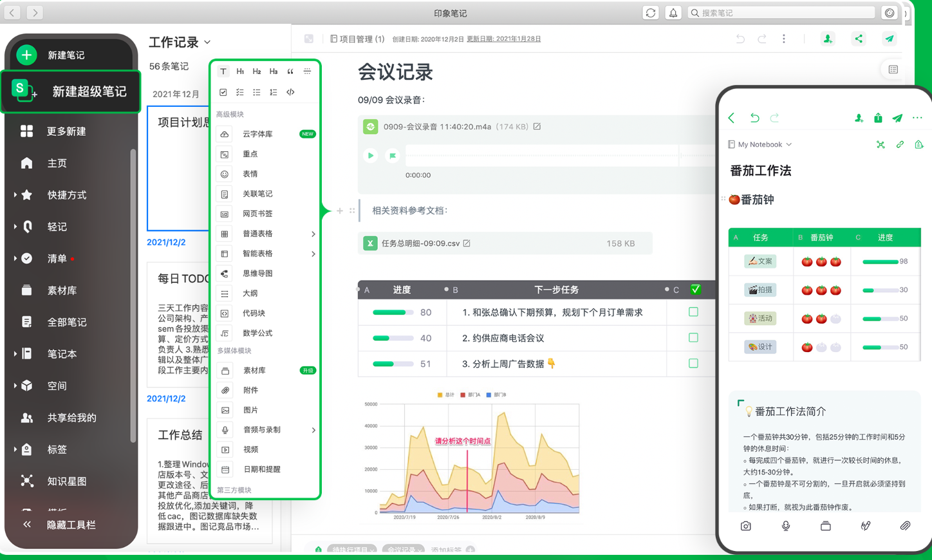Viewport: 932px width, 560px height.
Task: Check the box for 约供应商电话会议 row
Action: tap(693, 338)
